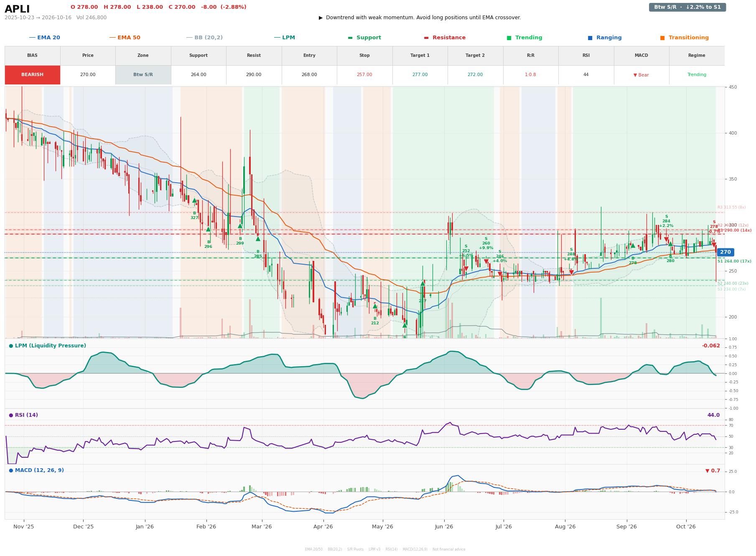Toggle the EMA 20 legend entry

45,38
